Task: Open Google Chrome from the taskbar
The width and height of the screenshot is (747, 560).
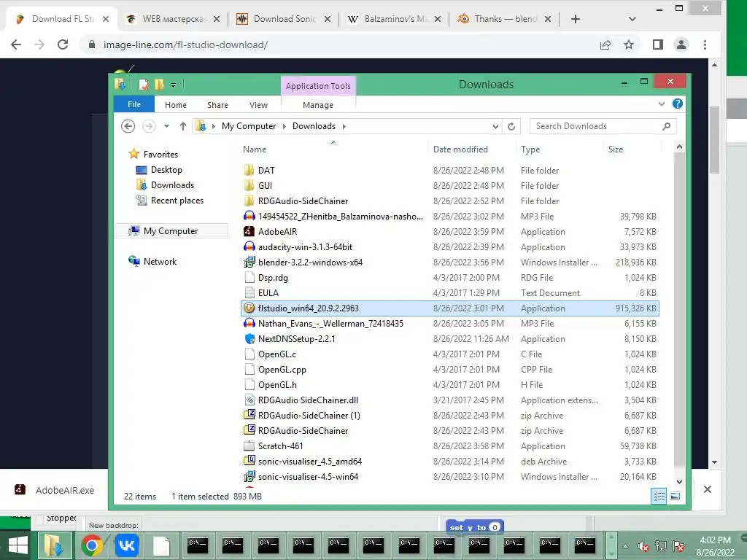Action: (x=91, y=545)
